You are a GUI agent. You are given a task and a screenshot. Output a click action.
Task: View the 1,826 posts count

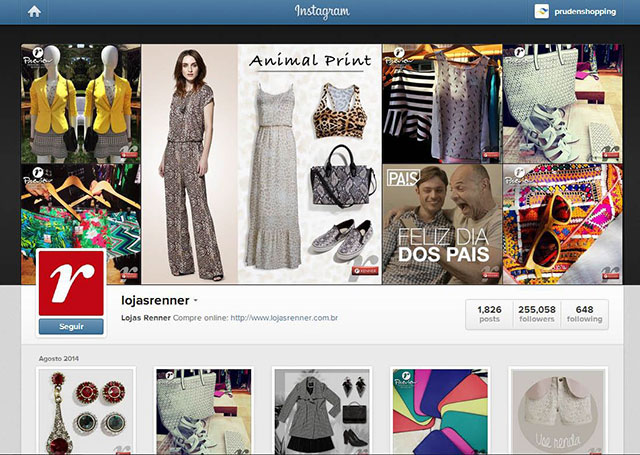489,314
